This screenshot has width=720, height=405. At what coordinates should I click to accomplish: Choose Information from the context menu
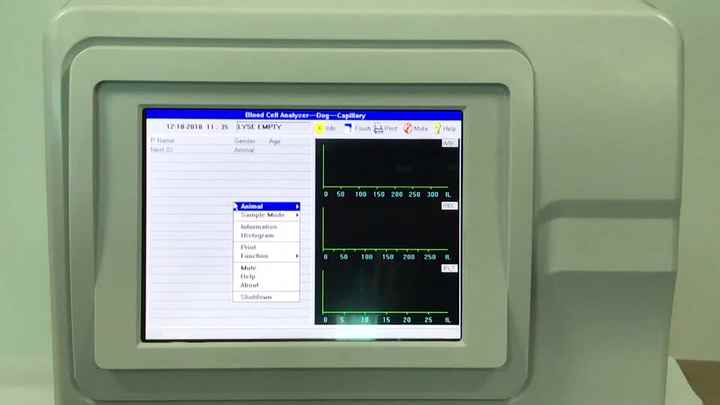(266, 227)
